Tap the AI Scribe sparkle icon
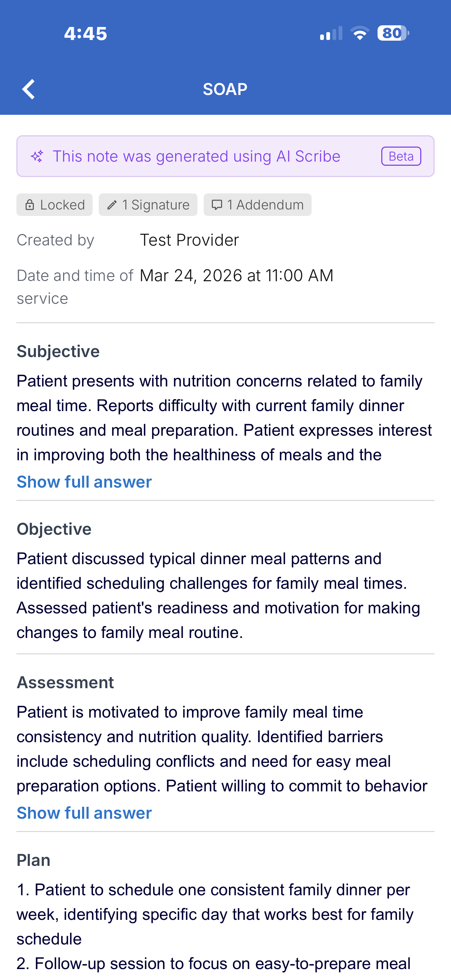The width and height of the screenshot is (451, 980). click(x=37, y=156)
